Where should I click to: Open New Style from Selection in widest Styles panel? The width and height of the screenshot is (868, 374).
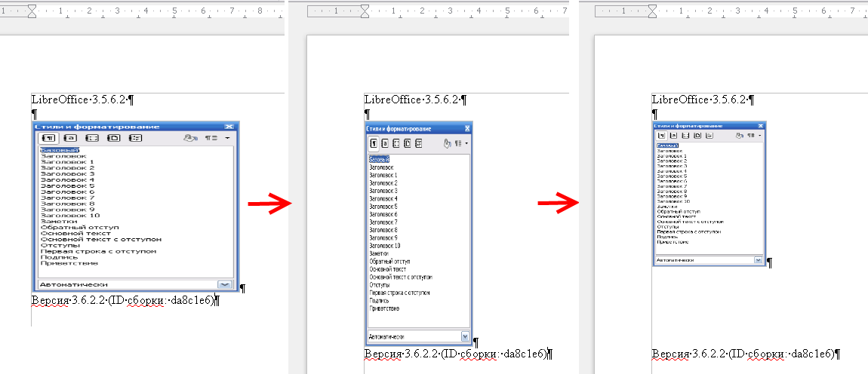click(x=211, y=138)
